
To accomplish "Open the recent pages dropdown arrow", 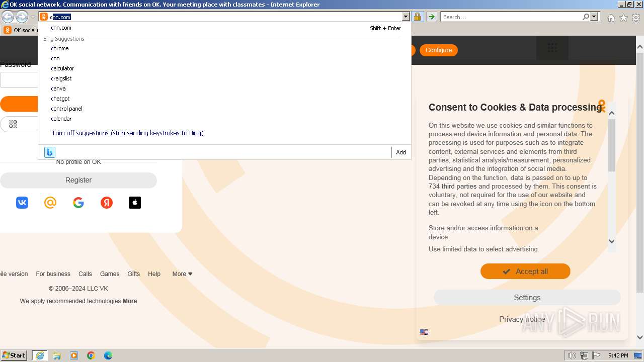I will (x=33, y=17).
